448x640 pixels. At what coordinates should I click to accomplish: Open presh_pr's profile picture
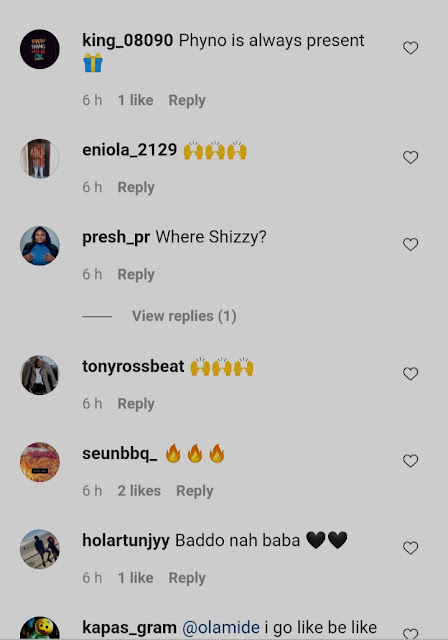40,246
